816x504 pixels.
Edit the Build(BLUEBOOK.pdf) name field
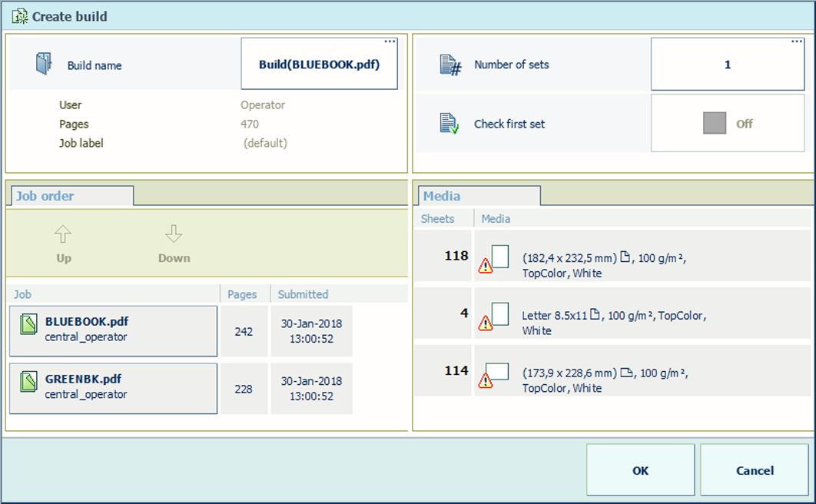[x=319, y=65]
